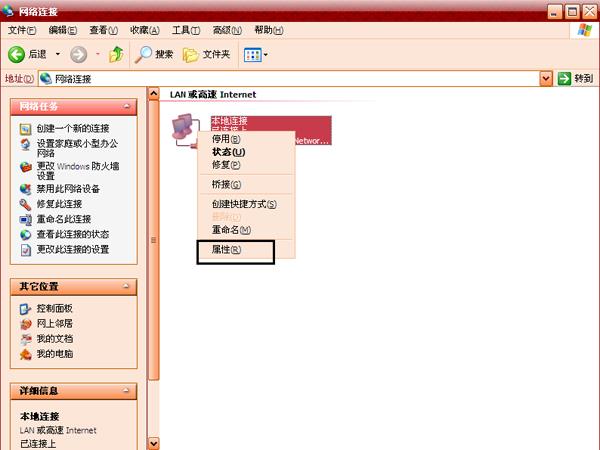The image size is (600, 450).
Task: Open the Views dropdown in toolbar
Action: [256, 54]
